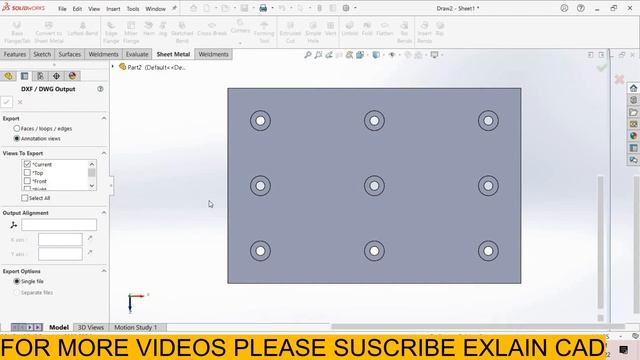Screen dimensions: 640x360
Task: Open File Explorer folder icon in task pane
Action: click(633, 112)
